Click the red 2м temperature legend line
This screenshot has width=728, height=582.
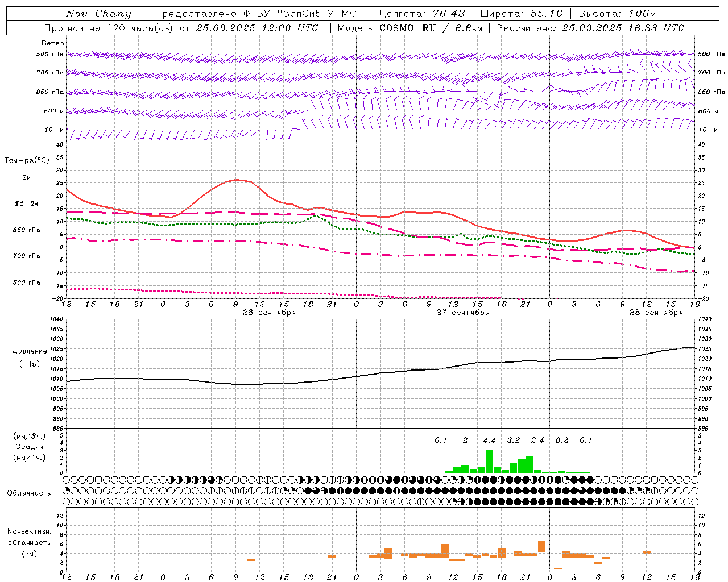tap(26, 184)
